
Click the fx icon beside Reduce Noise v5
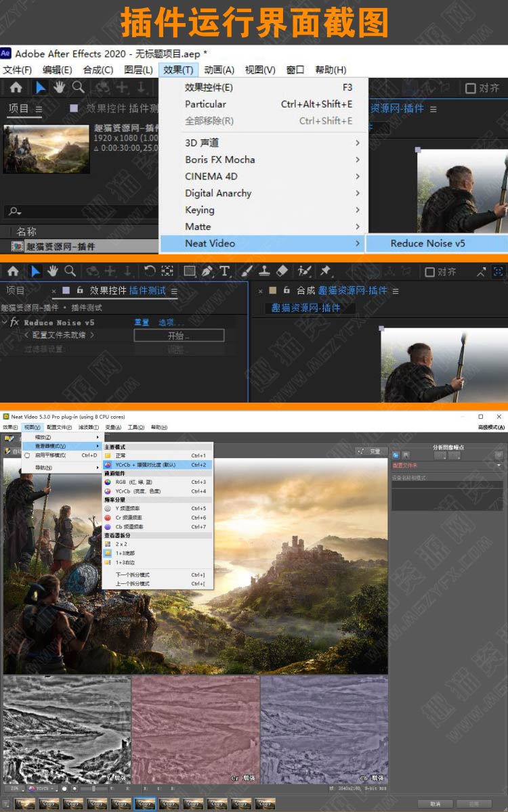14,323
